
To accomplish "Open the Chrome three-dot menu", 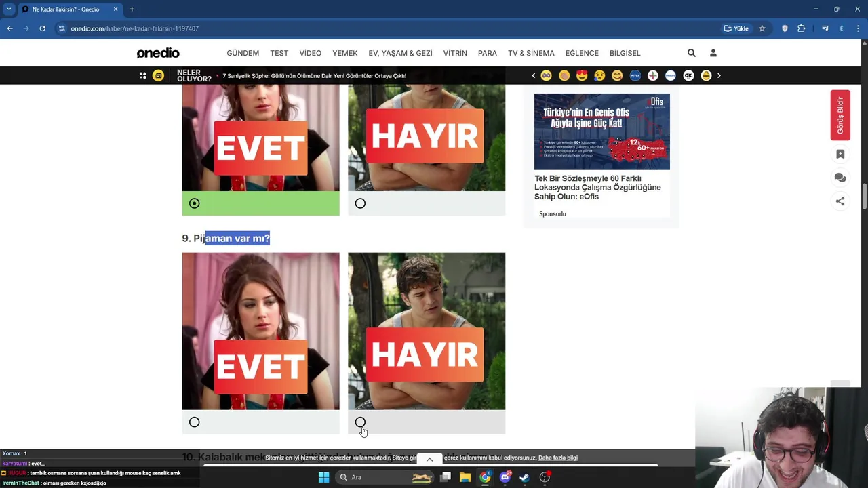I will (858, 28).
